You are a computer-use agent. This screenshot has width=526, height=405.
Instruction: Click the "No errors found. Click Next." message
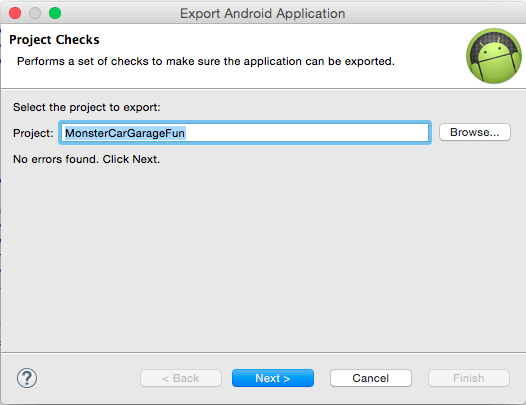point(87,159)
